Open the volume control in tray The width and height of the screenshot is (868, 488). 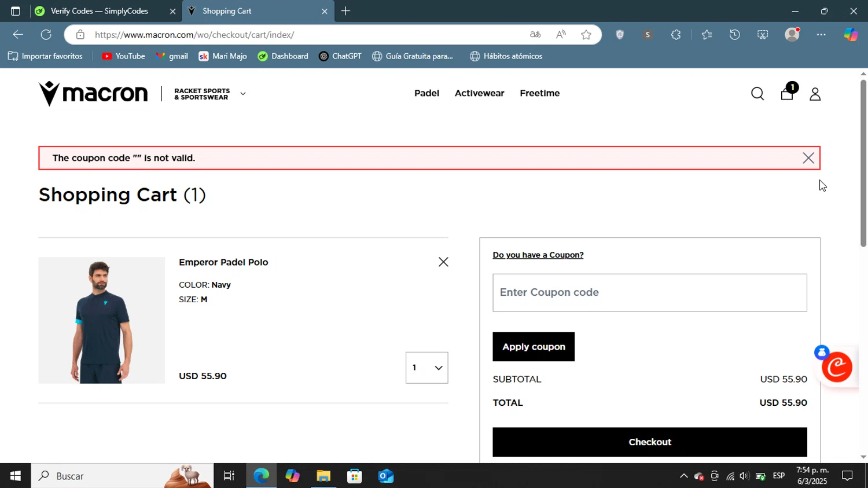[x=745, y=476]
